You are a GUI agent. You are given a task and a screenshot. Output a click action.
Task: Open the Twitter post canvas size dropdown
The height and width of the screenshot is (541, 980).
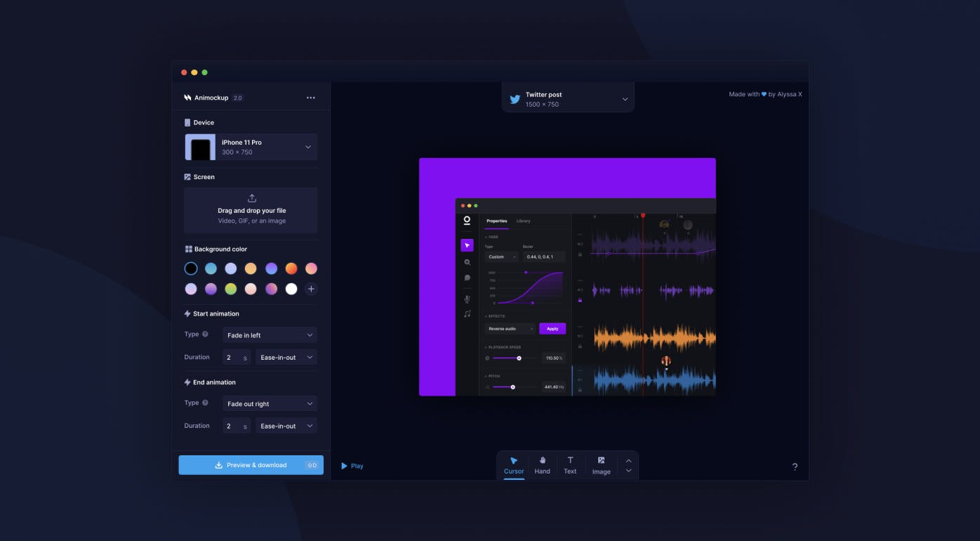point(568,99)
